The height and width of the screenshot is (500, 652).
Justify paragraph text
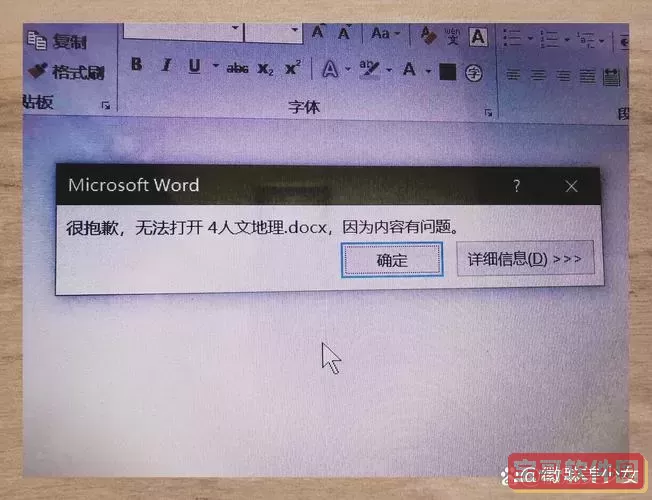587,77
